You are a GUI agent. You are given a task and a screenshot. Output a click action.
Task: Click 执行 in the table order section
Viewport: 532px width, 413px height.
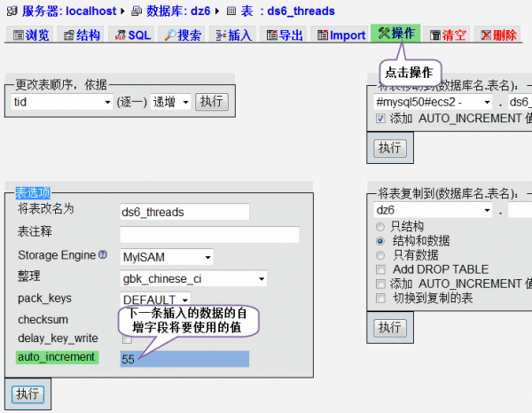pyautogui.click(x=212, y=102)
